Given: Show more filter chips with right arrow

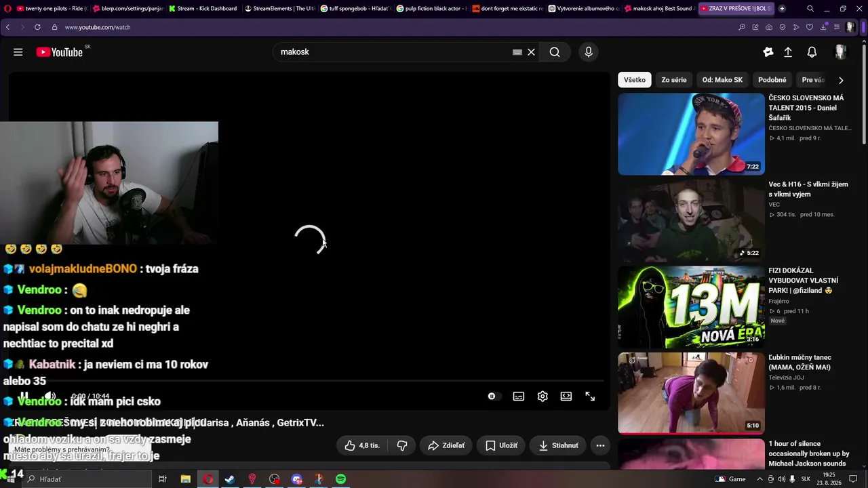Looking at the screenshot, I should tap(841, 80).
